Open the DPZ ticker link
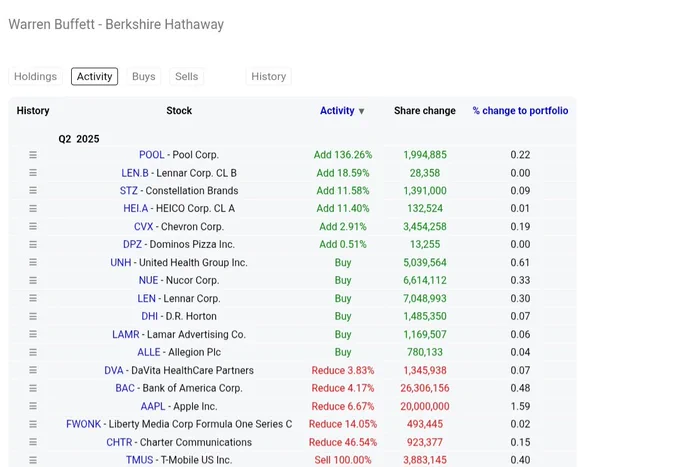This screenshot has width=680, height=467. [x=132, y=245]
